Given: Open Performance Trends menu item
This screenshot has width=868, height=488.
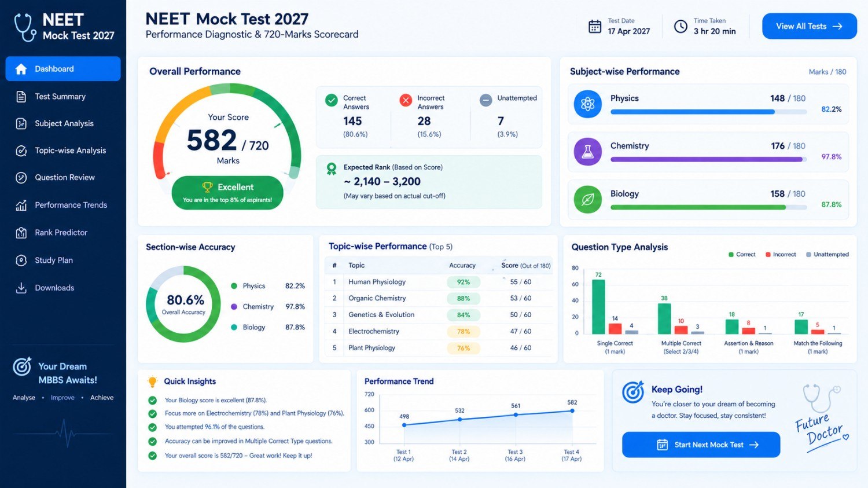Looking at the screenshot, I should (x=63, y=205).
